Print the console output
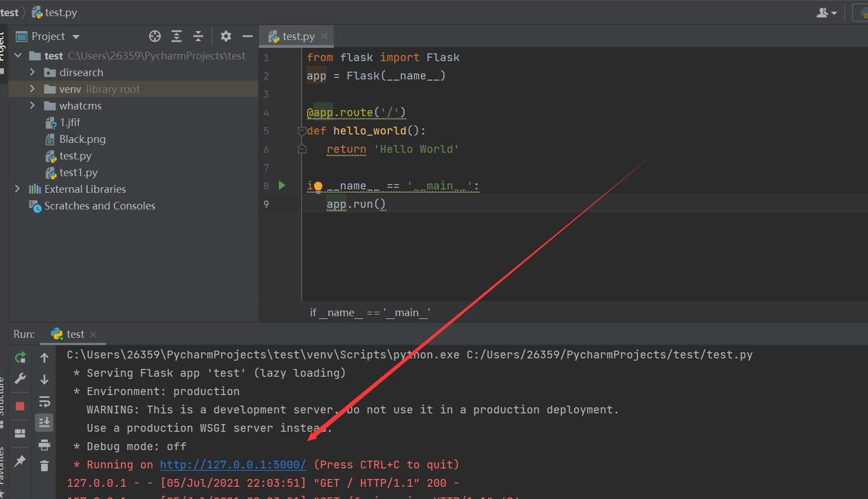Screen dimensions: 868x499 click(44, 445)
